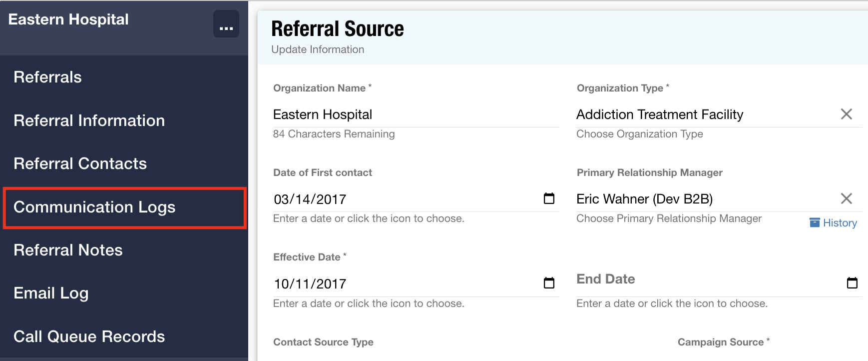The width and height of the screenshot is (868, 361).
Task: Open the Referrals section
Action: point(47,77)
